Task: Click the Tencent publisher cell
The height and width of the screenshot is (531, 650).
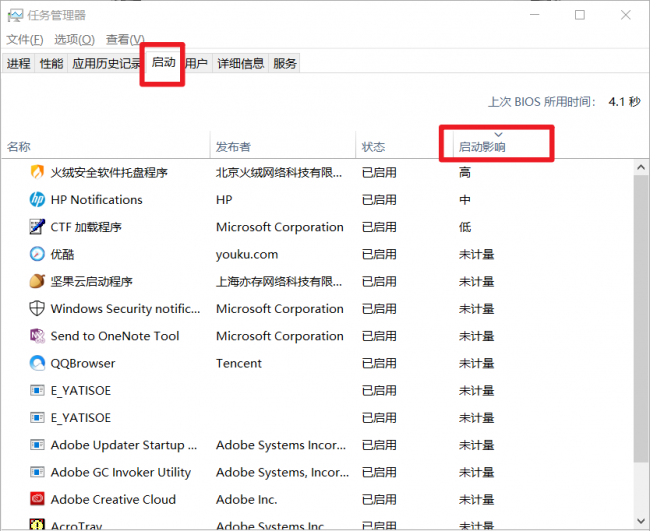Action: point(239,364)
